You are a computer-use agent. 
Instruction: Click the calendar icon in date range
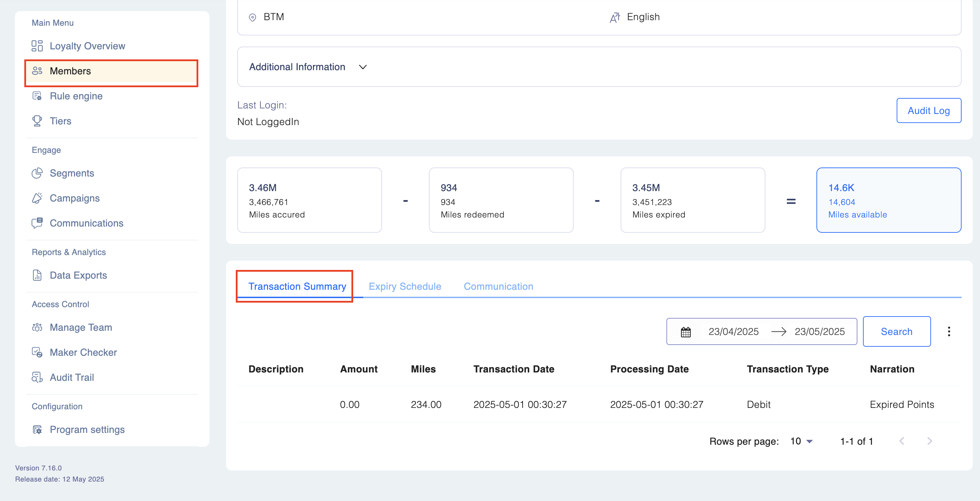(686, 331)
